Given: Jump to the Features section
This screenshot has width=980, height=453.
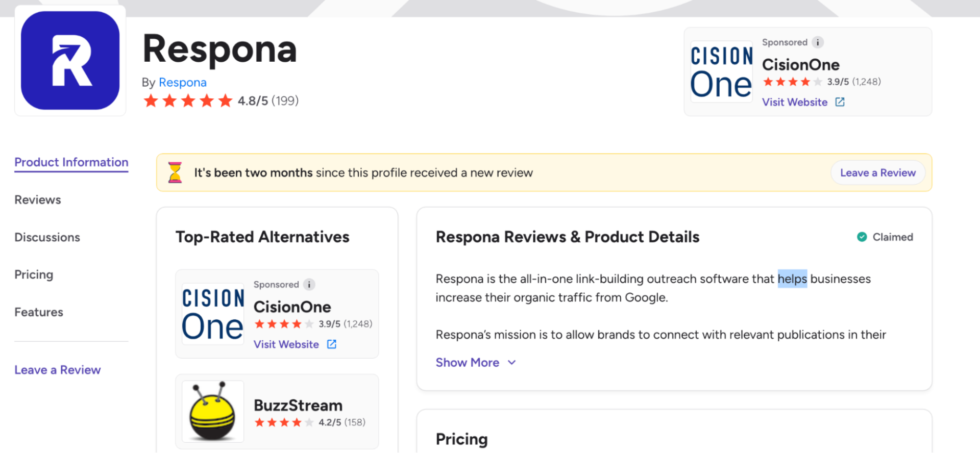Looking at the screenshot, I should [39, 312].
